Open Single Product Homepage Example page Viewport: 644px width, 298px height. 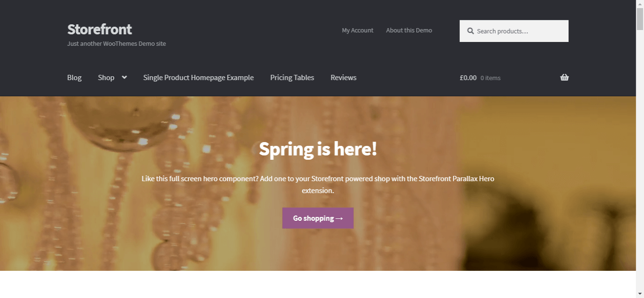click(199, 77)
